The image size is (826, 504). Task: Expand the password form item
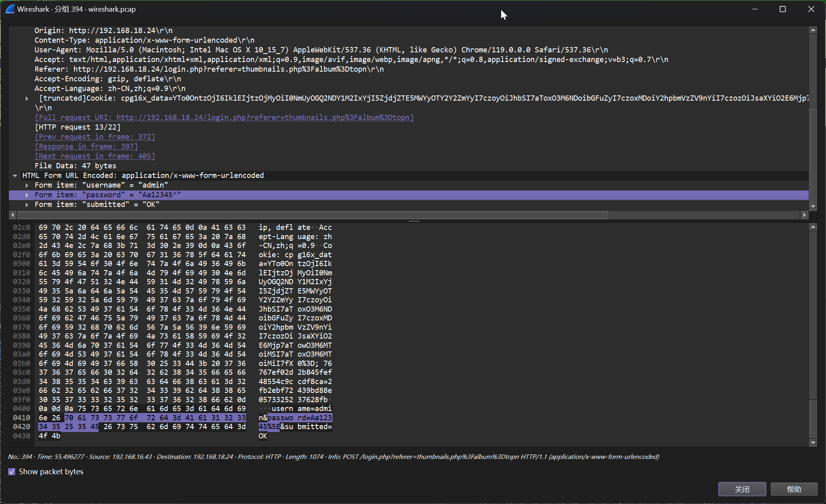coord(27,195)
